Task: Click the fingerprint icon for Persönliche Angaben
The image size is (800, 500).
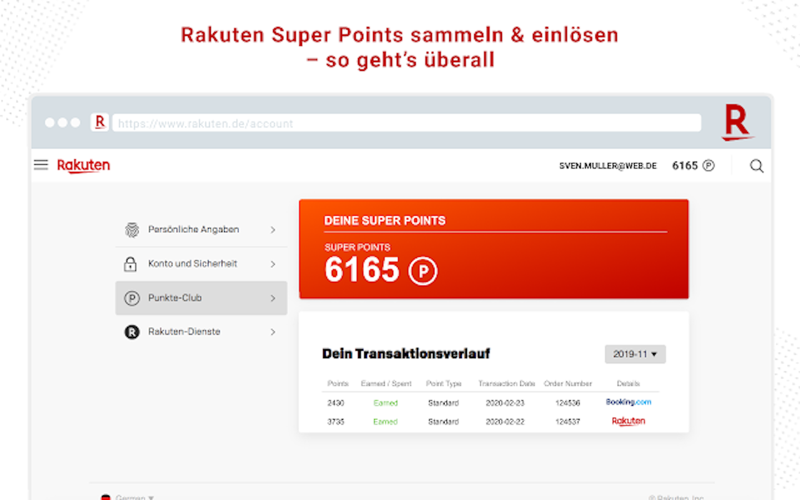Action: [132, 230]
